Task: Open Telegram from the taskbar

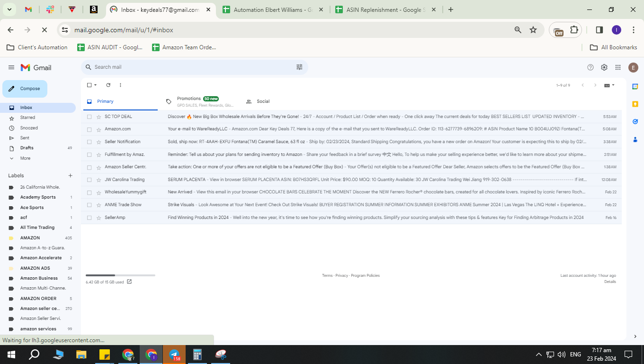Action: tap(174, 355)
